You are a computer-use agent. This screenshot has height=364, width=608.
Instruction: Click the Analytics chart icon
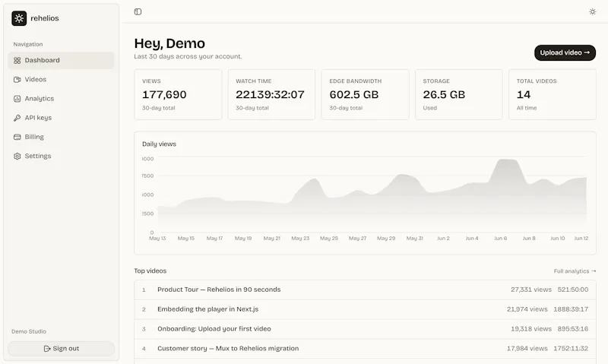point(17,99)
